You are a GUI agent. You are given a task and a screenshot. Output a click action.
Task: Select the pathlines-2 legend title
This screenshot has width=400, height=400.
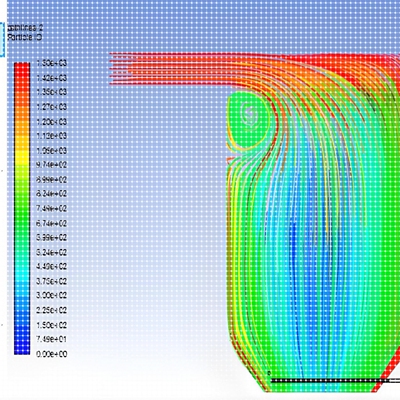[25, 28]
